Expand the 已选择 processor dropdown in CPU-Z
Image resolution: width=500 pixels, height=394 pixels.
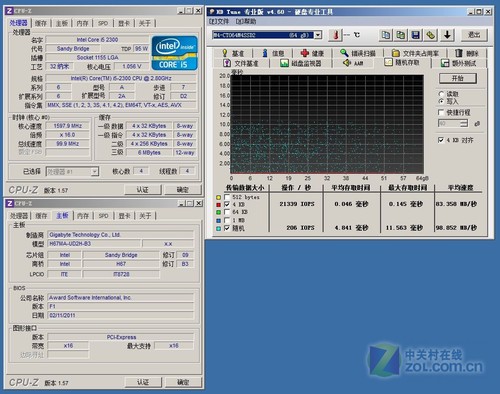pyautogui.click(x=95, y=172)
